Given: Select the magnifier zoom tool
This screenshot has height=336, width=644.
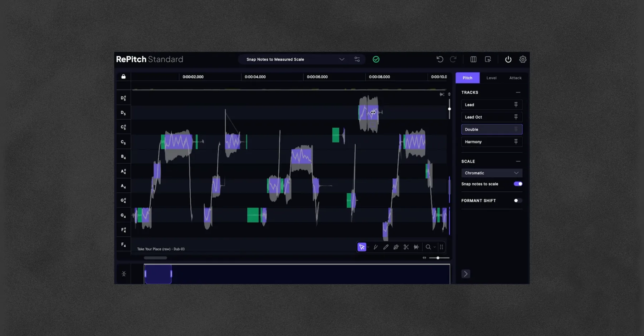Looking at the screenshot, I should pos(428,247).
